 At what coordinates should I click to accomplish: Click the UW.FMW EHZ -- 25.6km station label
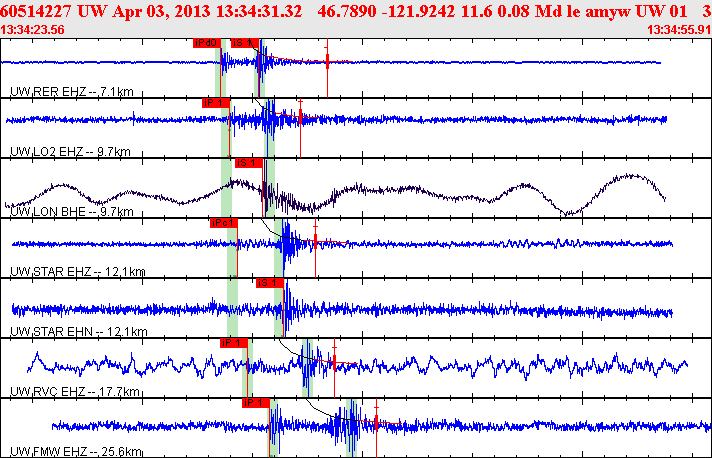point(76,451)
